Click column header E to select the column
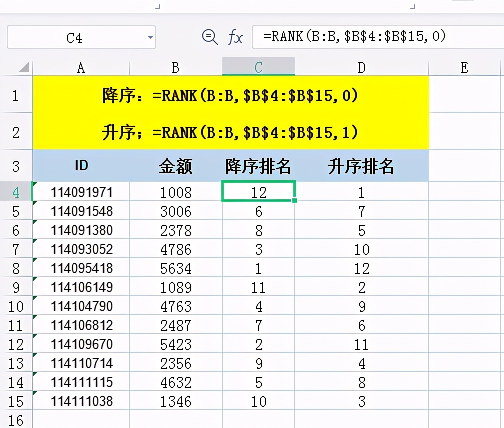 point(465,66)
